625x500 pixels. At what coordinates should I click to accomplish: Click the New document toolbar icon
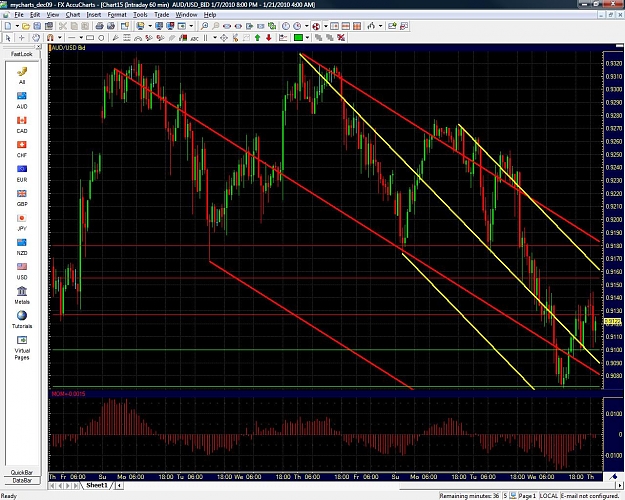click(8, 26)
